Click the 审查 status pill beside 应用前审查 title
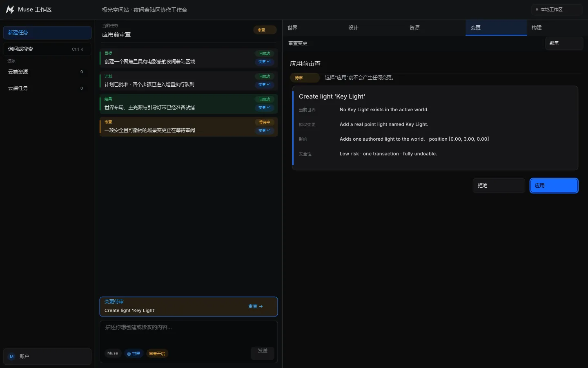This screenshot has height=368, width=588. 265,30
